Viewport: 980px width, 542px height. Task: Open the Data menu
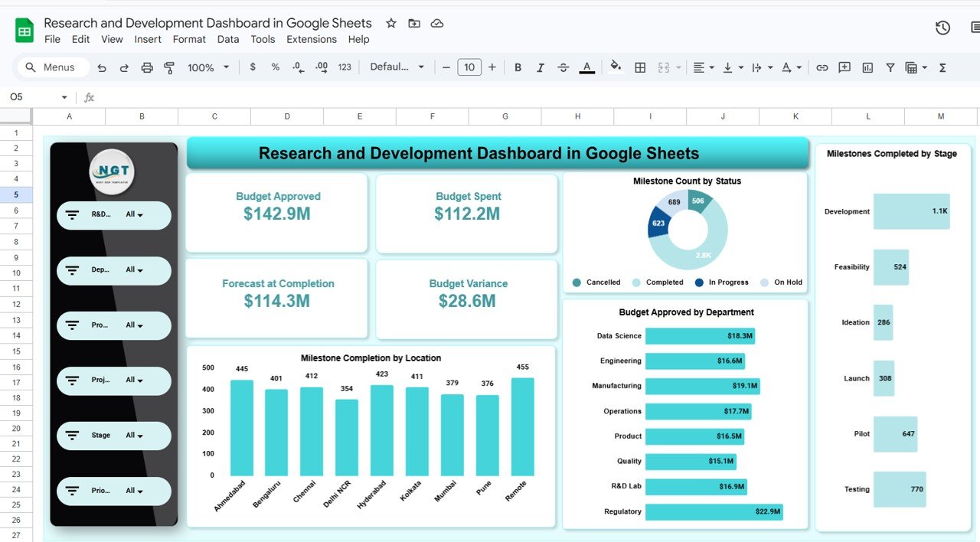pos(228,39)
